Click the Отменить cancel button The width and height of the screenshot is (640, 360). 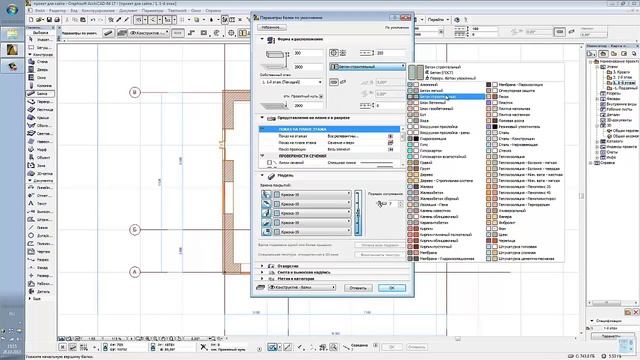358,288
